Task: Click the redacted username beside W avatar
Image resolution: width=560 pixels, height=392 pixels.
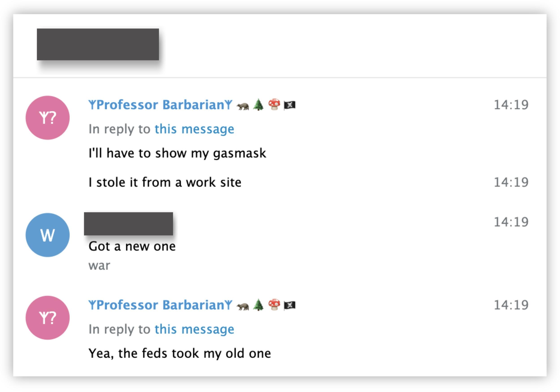Action: click(129, 224)
